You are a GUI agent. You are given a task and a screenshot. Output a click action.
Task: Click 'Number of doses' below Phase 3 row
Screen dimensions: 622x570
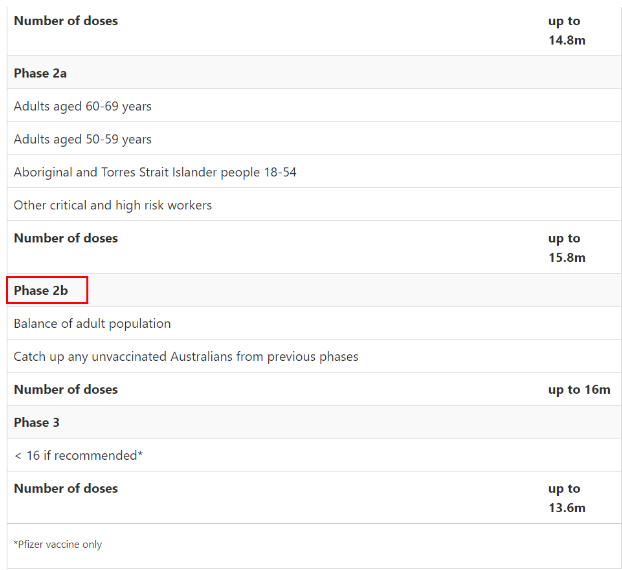pos(66,489)
